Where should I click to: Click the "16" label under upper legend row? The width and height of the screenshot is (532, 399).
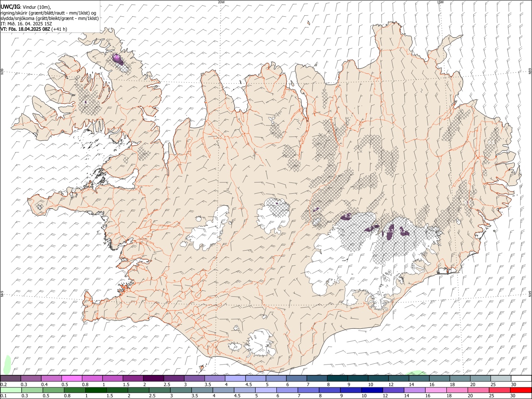point(431,384)
